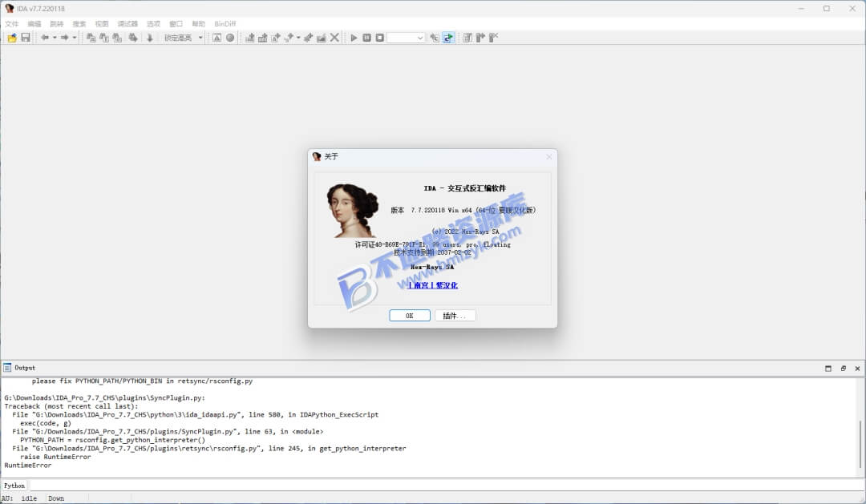Viewport: 866px width, 504px height.
Task: Follow the 繁汉化 link in the dialog
Action: click(x=447, y=284)
